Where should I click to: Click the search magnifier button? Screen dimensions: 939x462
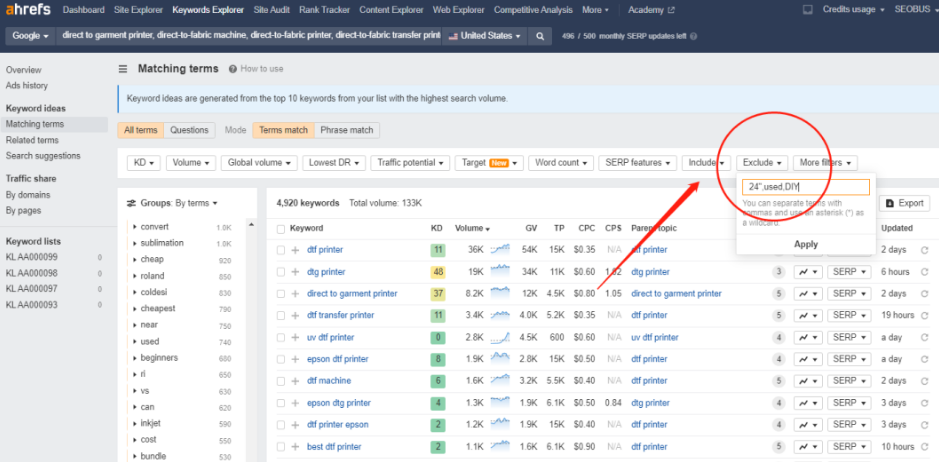540,36
